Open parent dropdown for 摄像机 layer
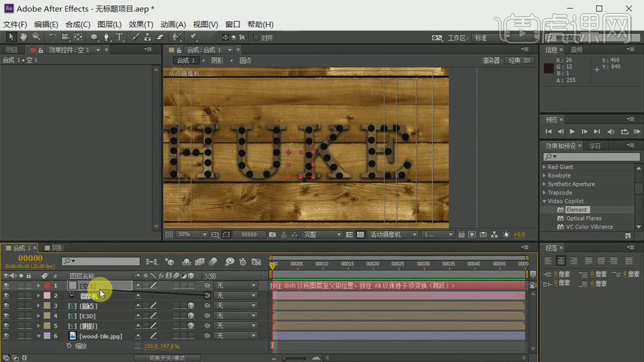The image size is (644, 362). 237,296
